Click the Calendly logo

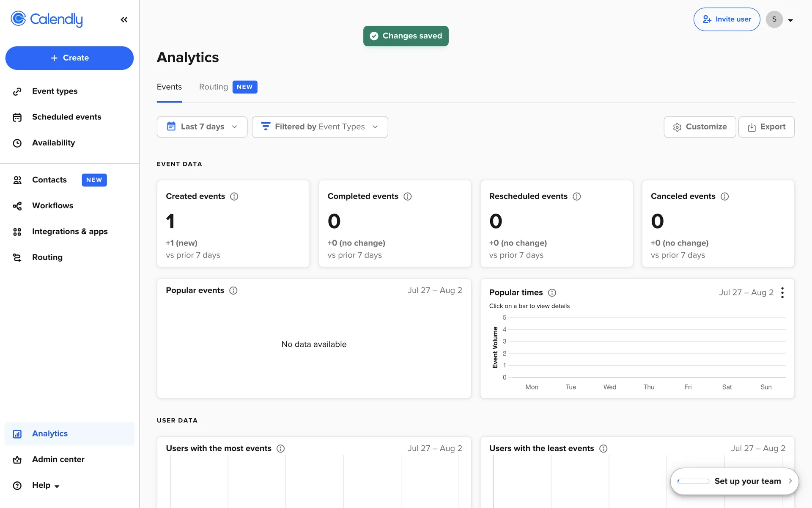pos(47,19)
